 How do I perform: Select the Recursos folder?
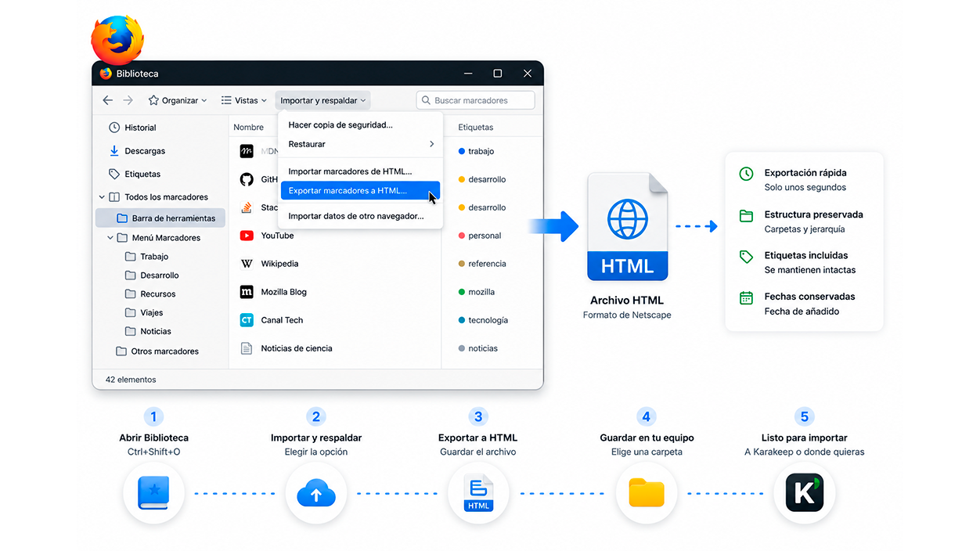click(150, 294)
